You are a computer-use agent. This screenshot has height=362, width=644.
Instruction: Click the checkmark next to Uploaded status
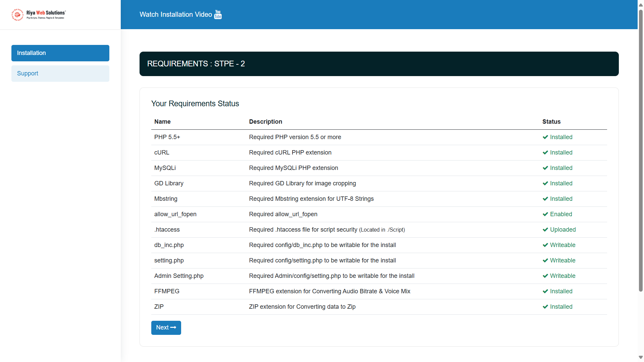click(x=545, y=230)
